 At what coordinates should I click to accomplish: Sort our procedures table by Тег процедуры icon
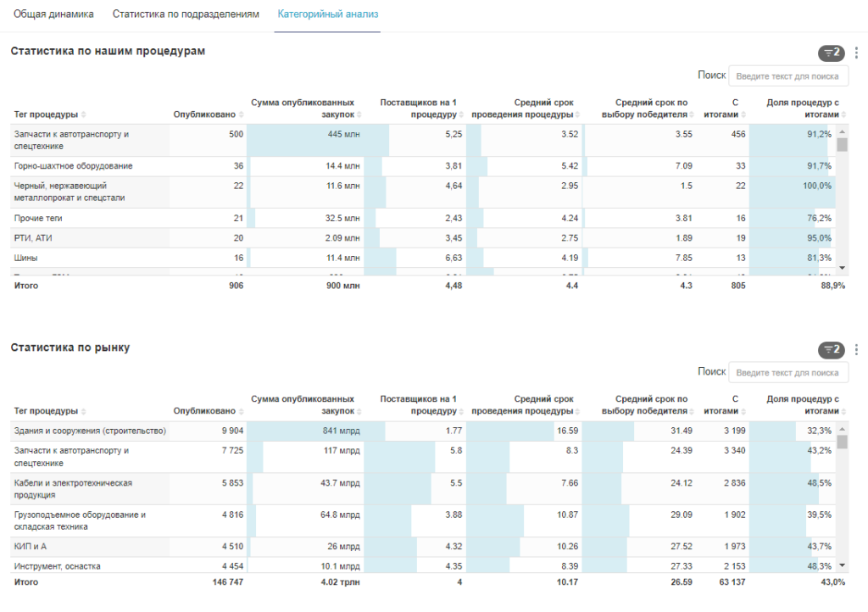pyautogui.click(x=84, y=114)
